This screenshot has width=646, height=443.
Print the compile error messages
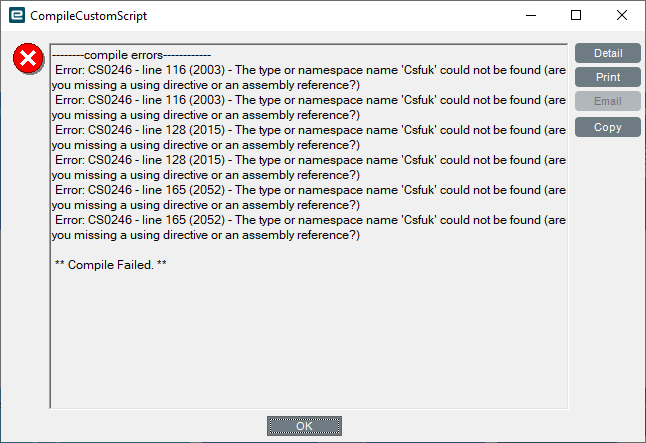click(608, 77)
